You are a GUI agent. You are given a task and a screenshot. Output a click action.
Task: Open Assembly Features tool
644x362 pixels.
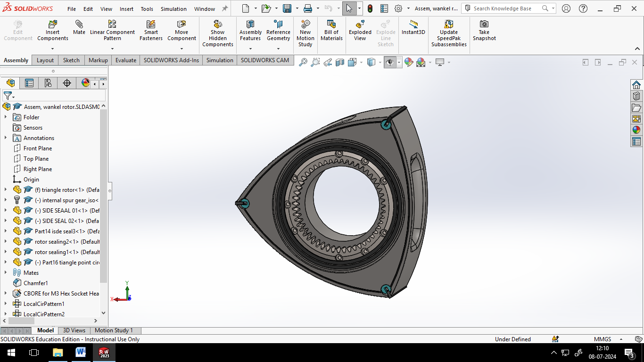(x=250, y=31)
